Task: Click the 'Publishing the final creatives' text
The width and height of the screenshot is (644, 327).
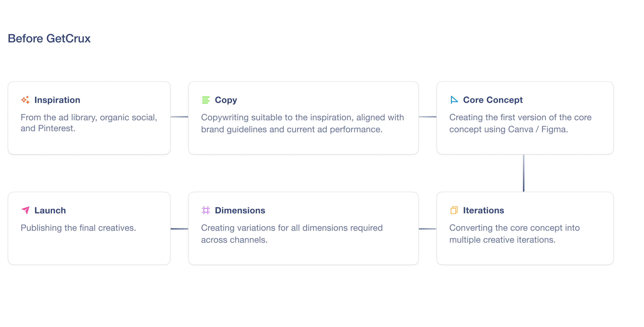Action: (78, 228)
